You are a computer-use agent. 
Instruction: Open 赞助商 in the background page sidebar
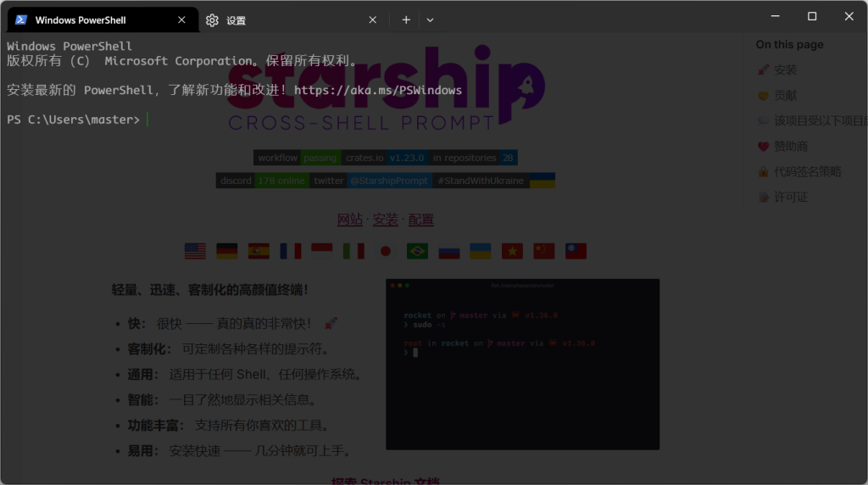pyautogui.click(x=782, y=146)
